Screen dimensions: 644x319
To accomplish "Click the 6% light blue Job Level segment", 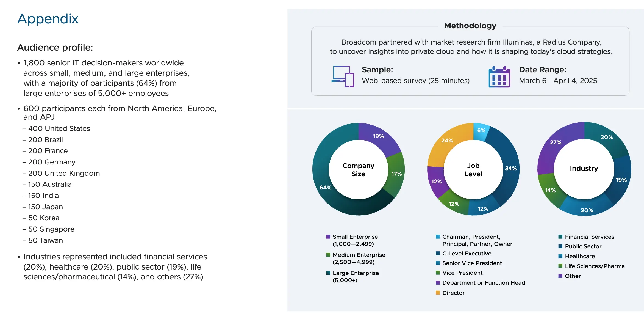I will [x=481, y=130].
